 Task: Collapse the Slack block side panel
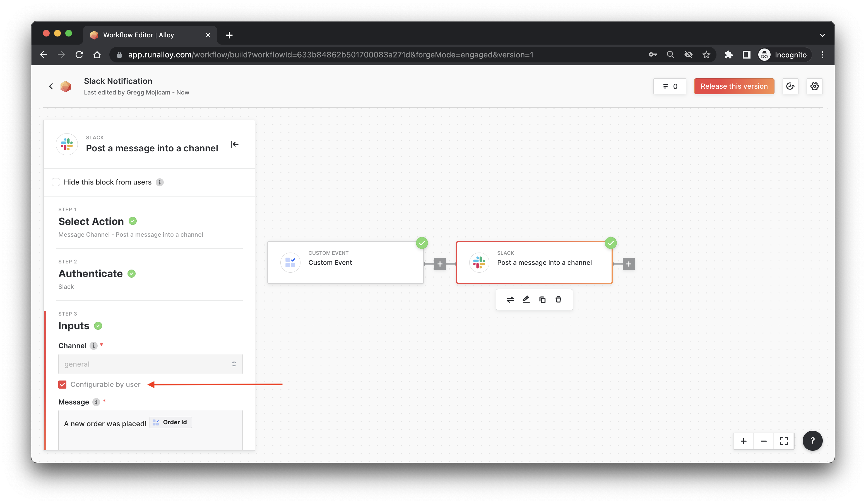pos(234,144)
